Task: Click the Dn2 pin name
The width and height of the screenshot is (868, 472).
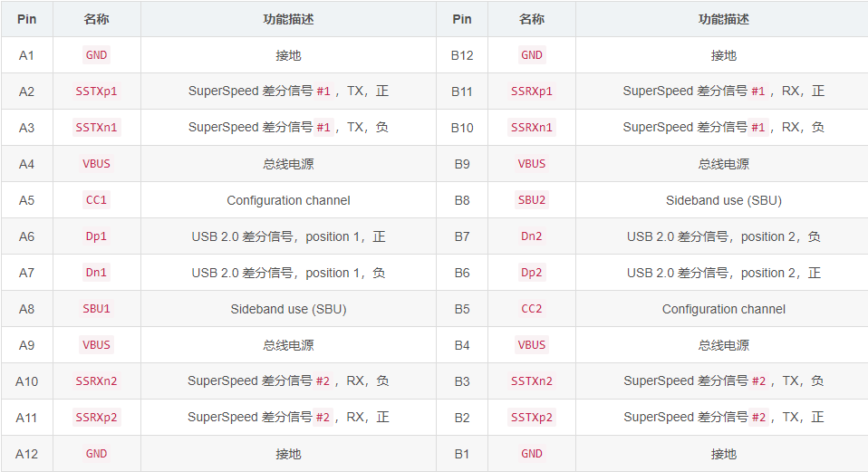Action: pyautogui.click(x=532, y=236)
